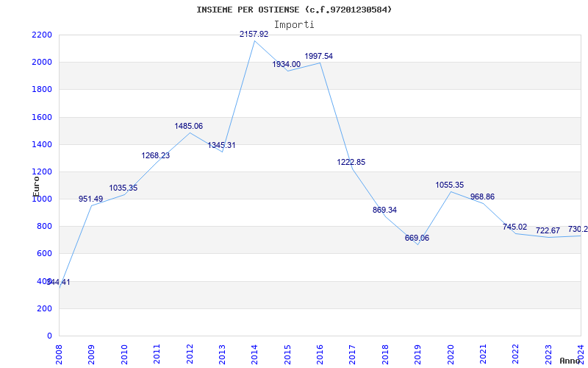Click the 1934.00 value label
The image size is (588, 368).
point(287,65)
